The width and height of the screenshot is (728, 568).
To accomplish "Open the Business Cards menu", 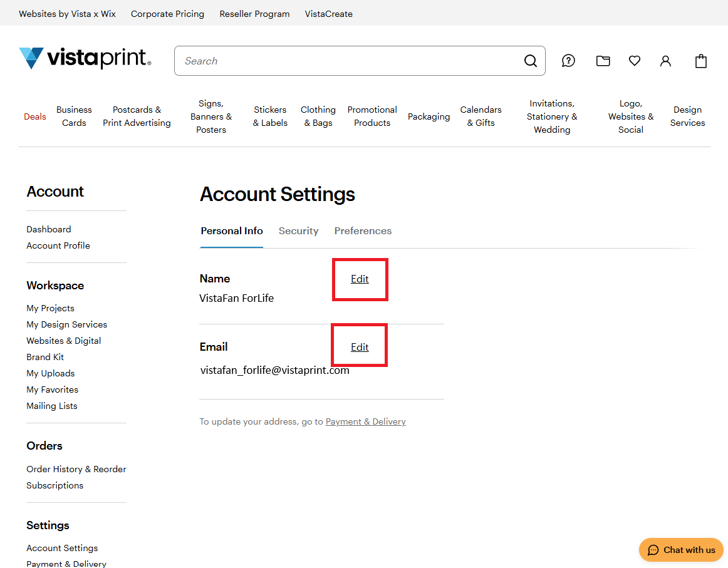I will click(x=75, y=116).
